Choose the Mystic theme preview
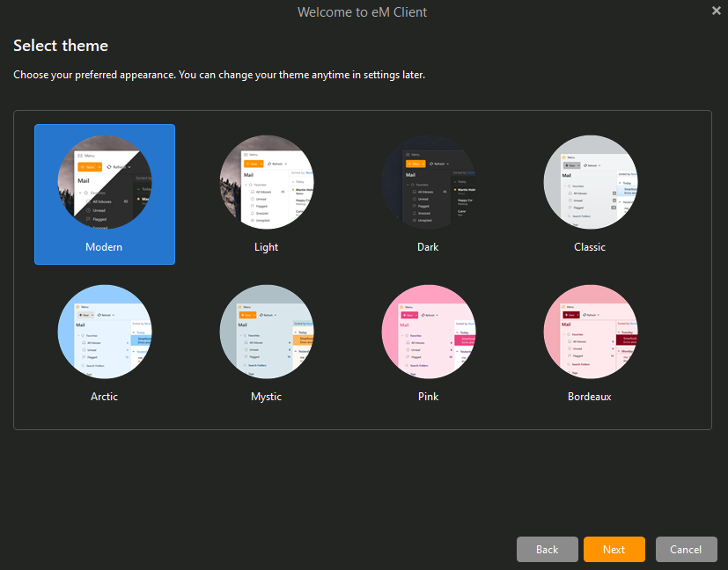Image resolution: width=728 pixels, height=570 pixels. [266, 332]
